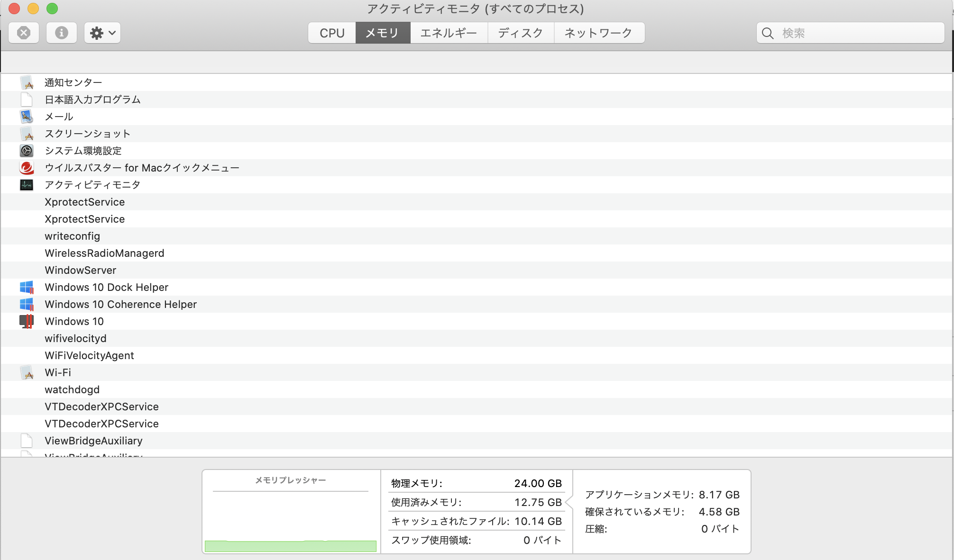
Task: Click the memory pressure green graph
Action: pos(290,546)
